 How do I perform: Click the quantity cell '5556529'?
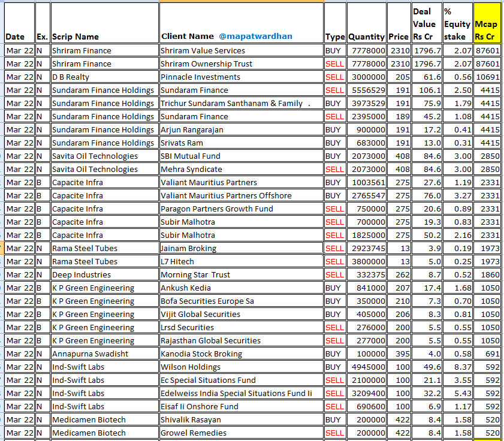(x=367, y=90)
